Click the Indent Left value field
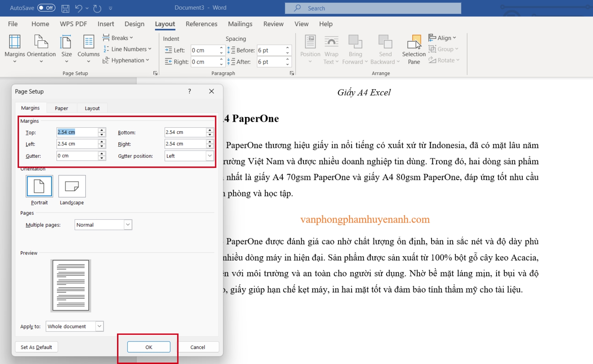593x364 pixels. 204,50
